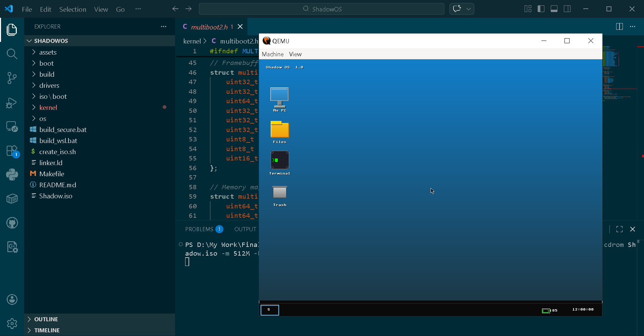
Task: Open My PC on the Shadow OS desktop
Action: (279, 96)
